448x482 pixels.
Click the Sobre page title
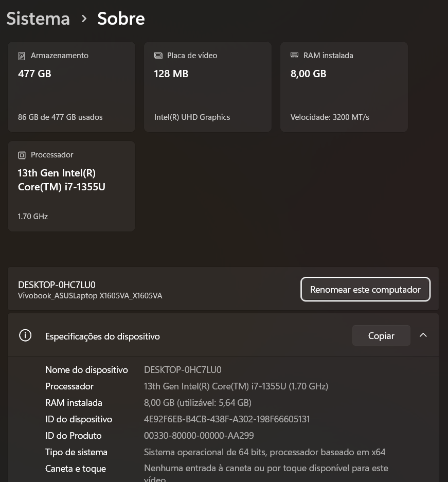coord(121,19)
